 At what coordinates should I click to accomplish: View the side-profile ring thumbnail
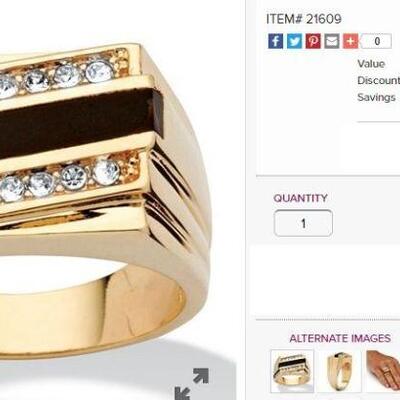[340, 371]
